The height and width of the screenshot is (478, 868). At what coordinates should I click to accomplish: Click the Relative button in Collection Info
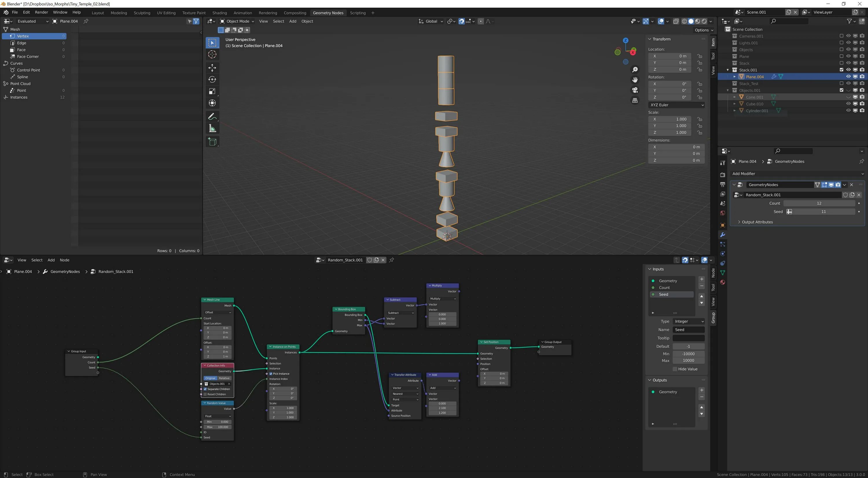224,378
